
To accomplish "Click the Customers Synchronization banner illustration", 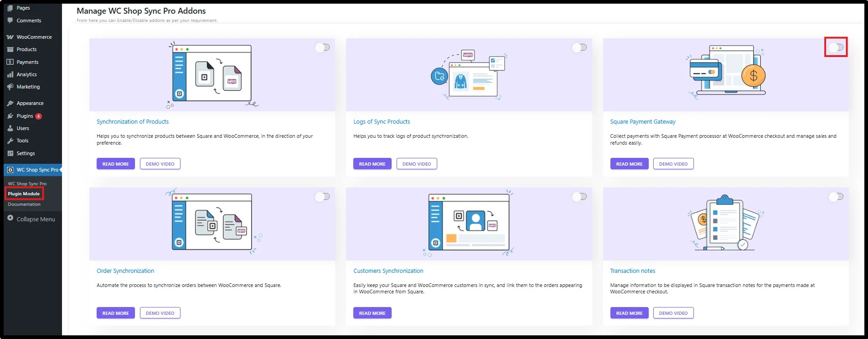I will click(x=469, y=224).
